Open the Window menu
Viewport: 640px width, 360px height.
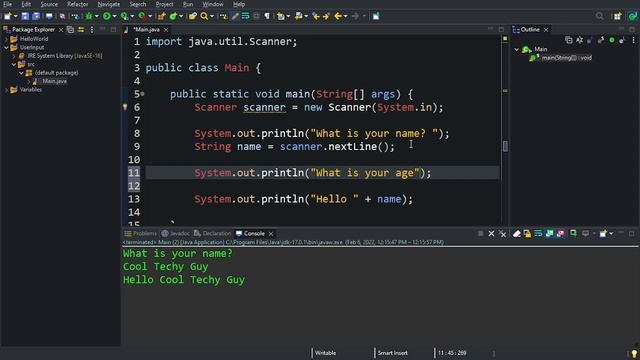[213, 4]
